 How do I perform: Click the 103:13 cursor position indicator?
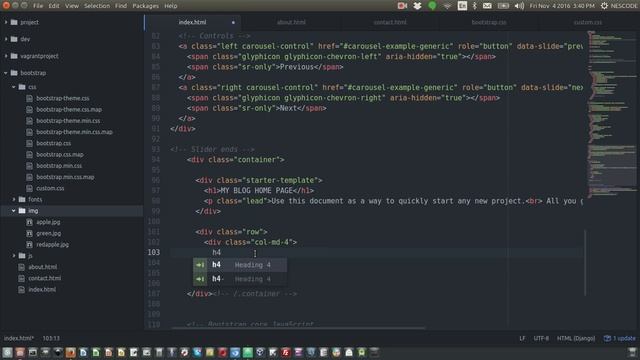[x=51, y=338]
